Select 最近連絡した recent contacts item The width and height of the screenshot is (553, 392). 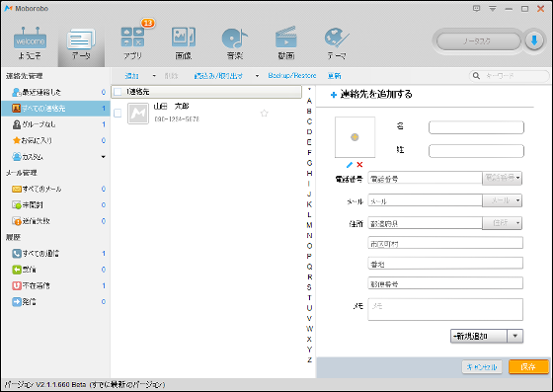point(55,92)
